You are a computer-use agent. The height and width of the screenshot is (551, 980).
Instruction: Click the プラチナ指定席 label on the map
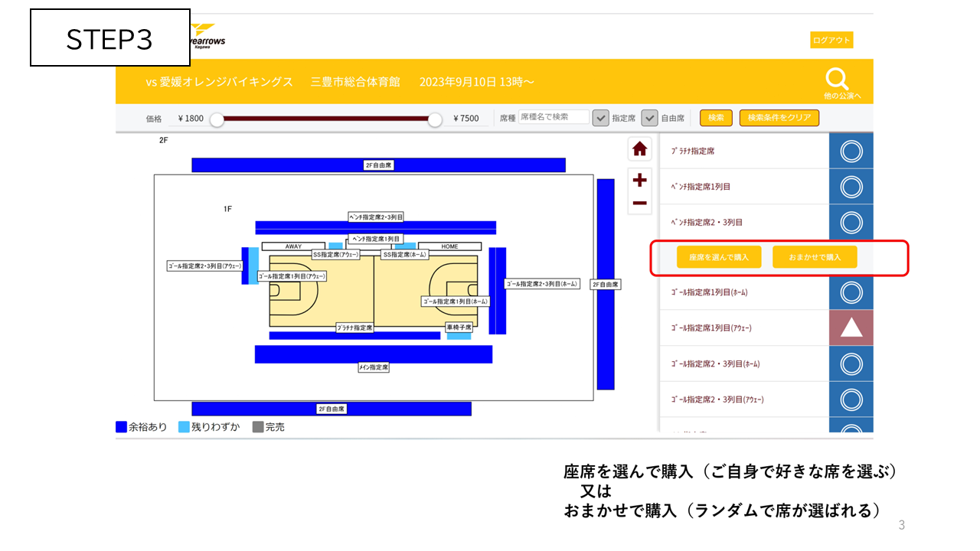point(354,328)
